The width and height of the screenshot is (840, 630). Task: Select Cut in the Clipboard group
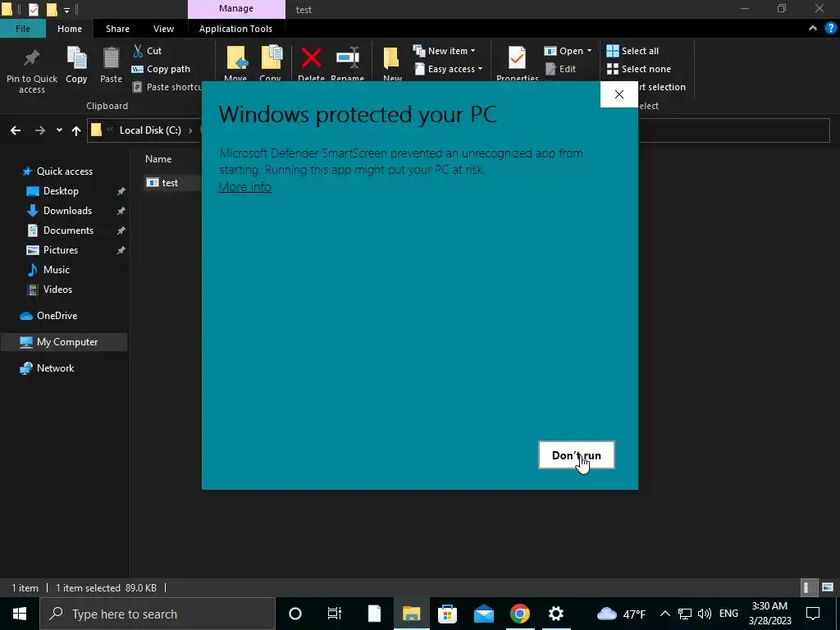click(x=147, y=51)
